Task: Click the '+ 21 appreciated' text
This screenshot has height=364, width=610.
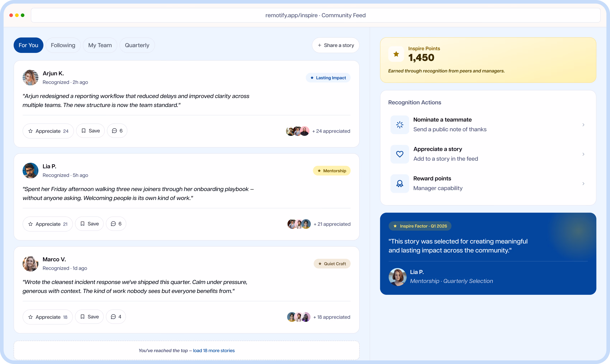Action: [x=332, y=224]
